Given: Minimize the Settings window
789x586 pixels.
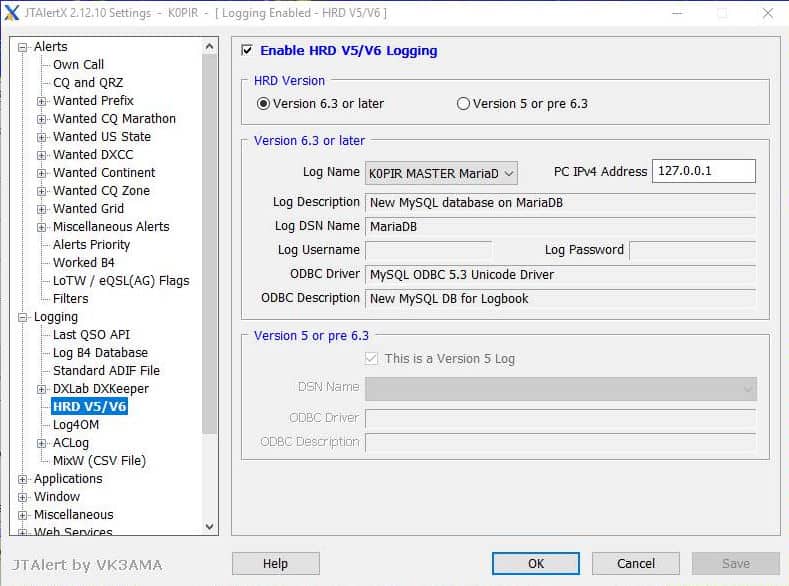Looking at the screenshot, I should point(677,13).
